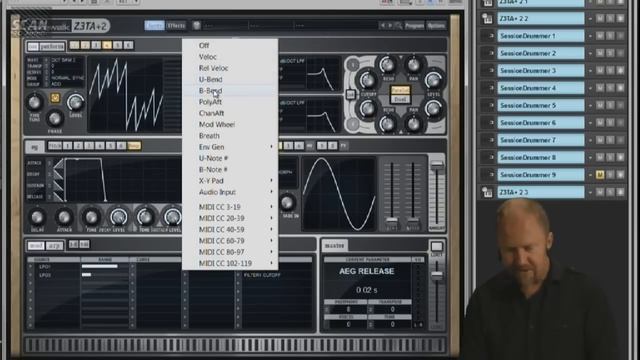The width and height of the screenshot is (640, 360).
Task: Go to previous program arrow
Action: click(382, 26)
